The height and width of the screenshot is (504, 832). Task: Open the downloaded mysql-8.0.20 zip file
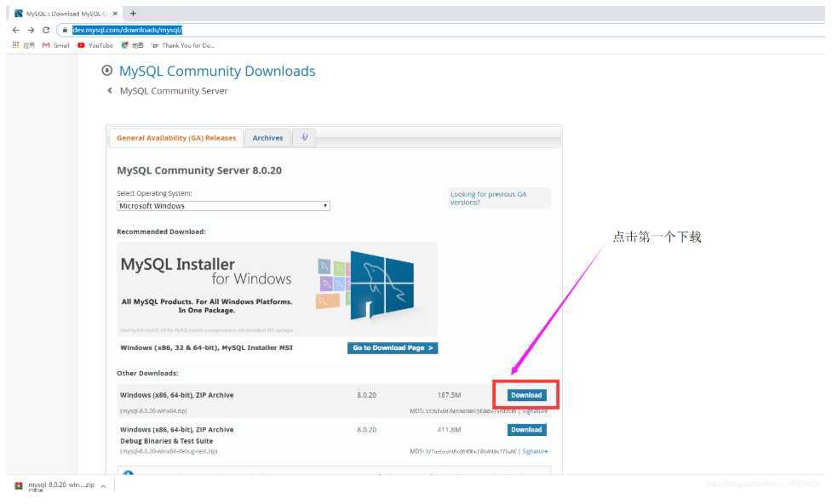(x=55, y=485)
